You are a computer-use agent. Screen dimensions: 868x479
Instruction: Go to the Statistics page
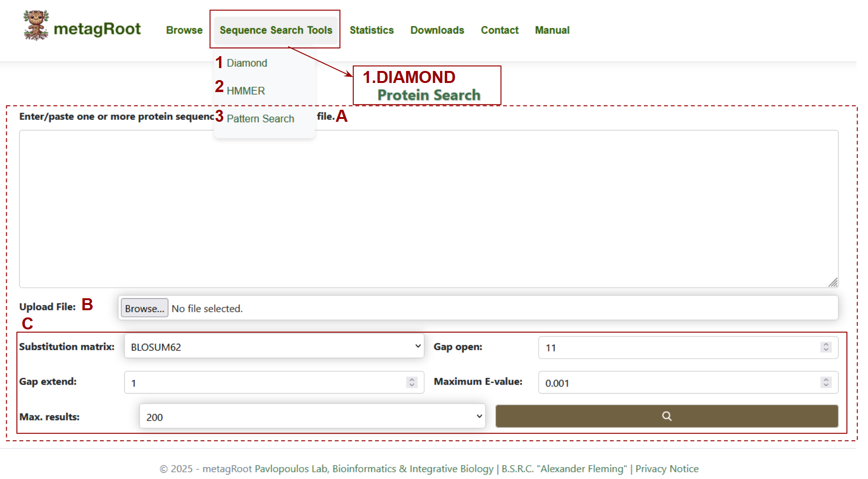371,30
